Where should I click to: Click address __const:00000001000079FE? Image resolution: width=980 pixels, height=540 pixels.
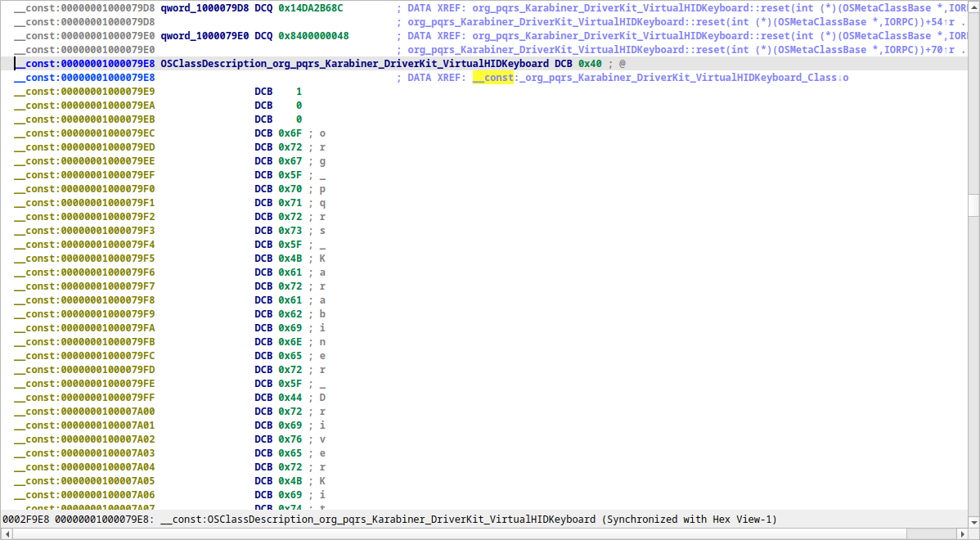pyautogui.click(x=84, y=383)
